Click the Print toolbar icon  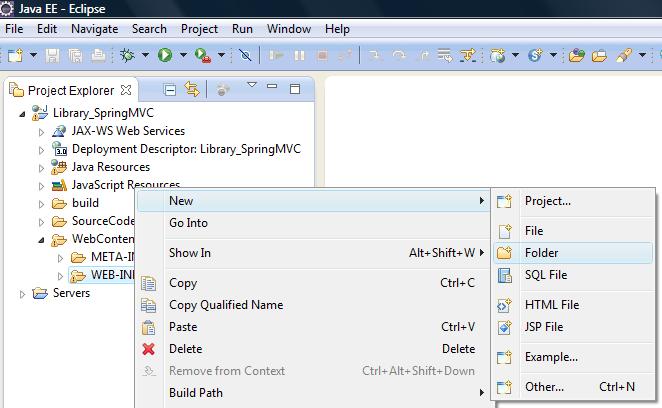point(99,55)
